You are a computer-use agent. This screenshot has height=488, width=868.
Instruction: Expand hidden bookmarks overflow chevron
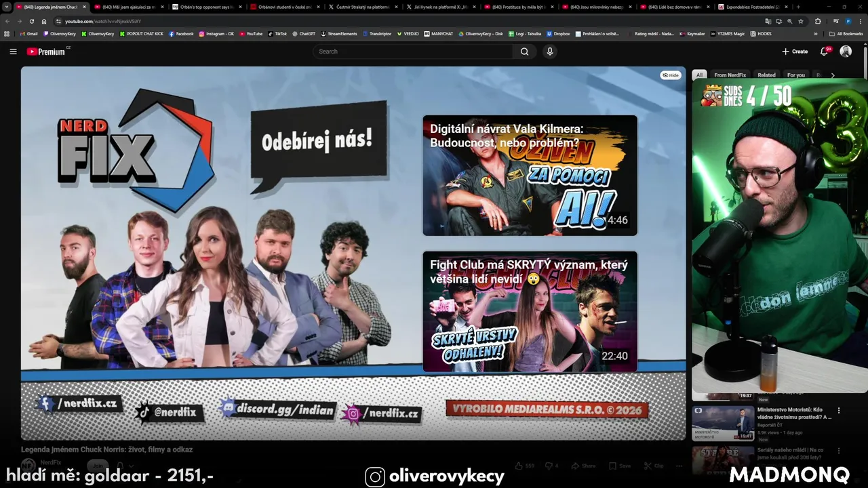point(816,33)
